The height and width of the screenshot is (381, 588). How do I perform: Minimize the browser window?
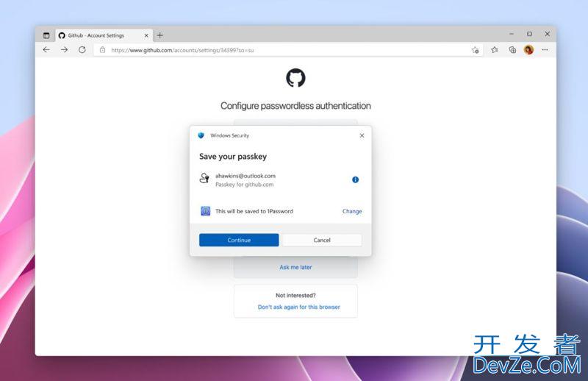(x=512, y=34)
